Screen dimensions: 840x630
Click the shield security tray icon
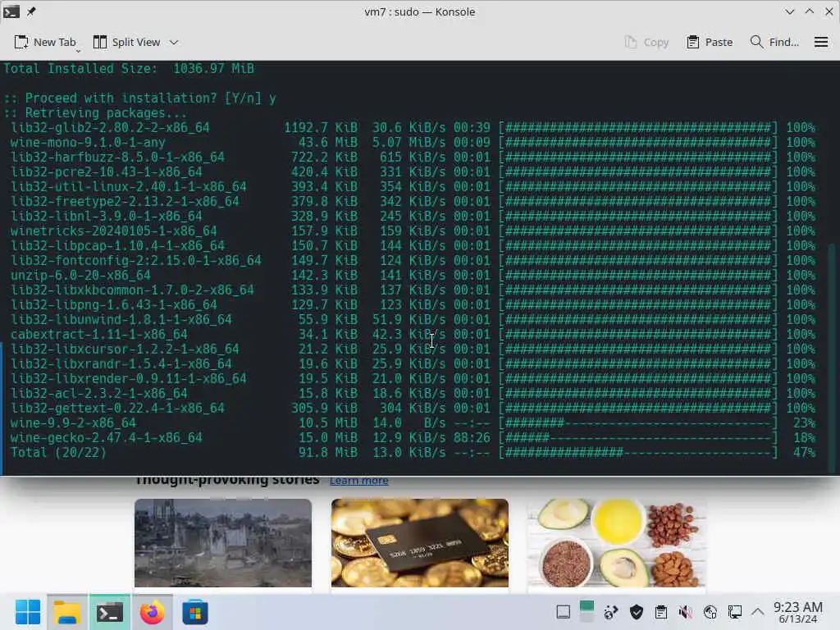pyautogui.click(x=636, y=612)
